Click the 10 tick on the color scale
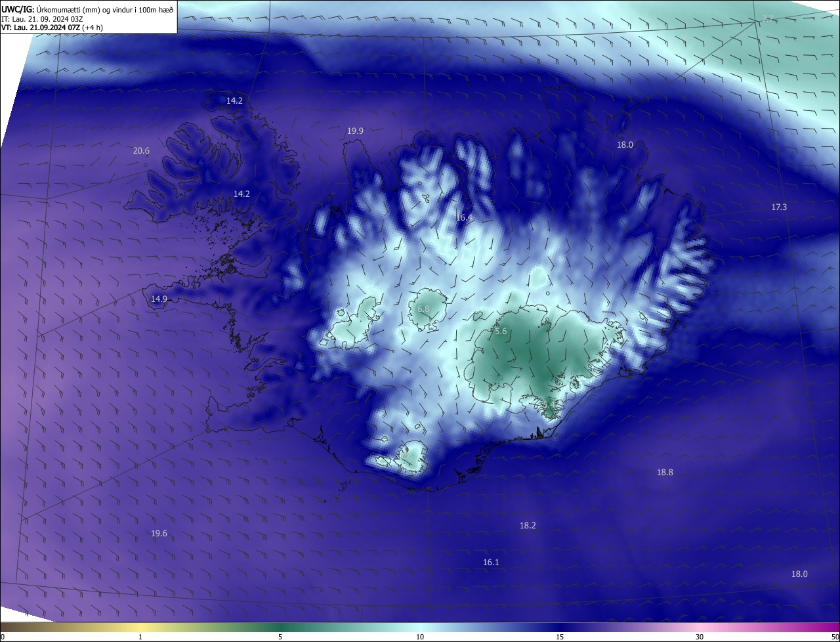 [420, 637]
